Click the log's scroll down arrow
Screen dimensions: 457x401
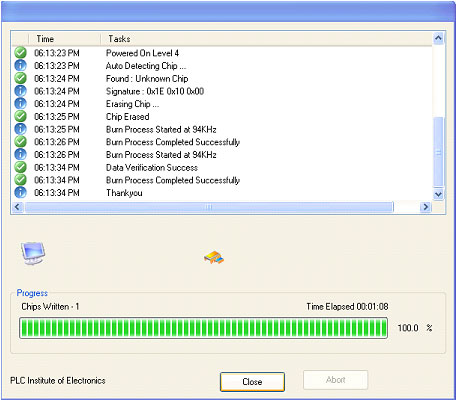pos(438,194)
